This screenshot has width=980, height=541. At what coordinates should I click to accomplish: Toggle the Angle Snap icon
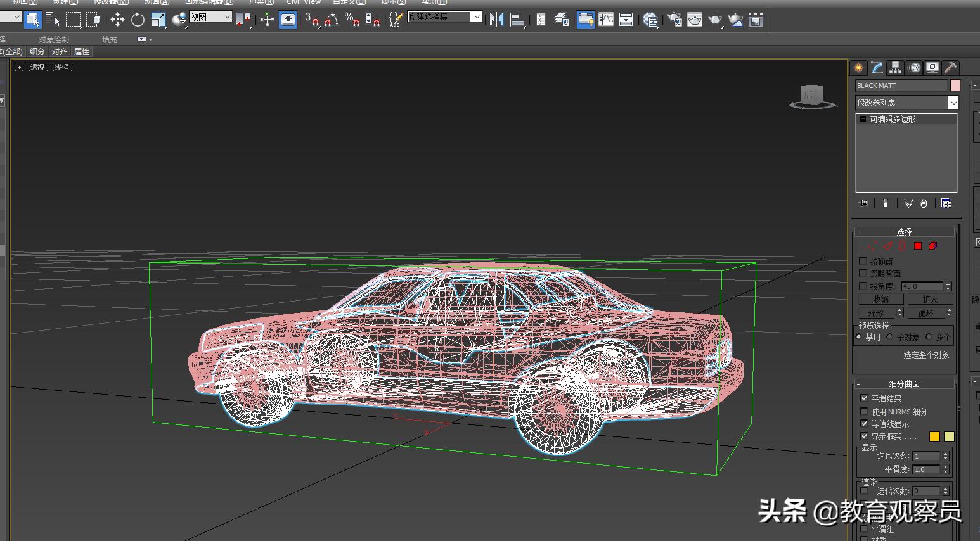332,20
